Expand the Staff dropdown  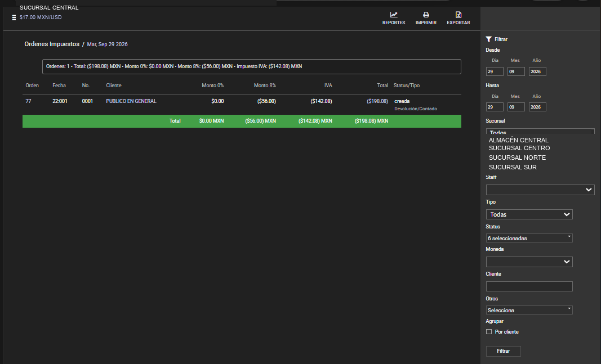[x=540, y=190]
